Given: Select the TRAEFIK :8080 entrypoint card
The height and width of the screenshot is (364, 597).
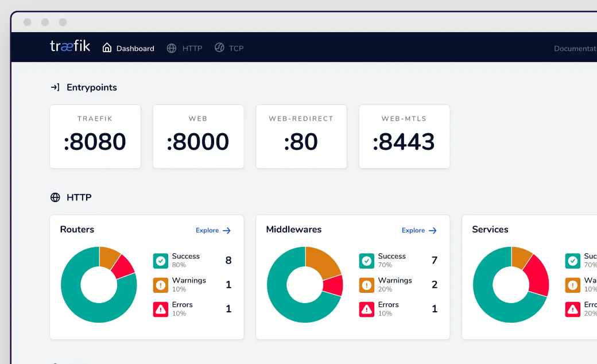Looking at the screenshot, I should 95,136.
